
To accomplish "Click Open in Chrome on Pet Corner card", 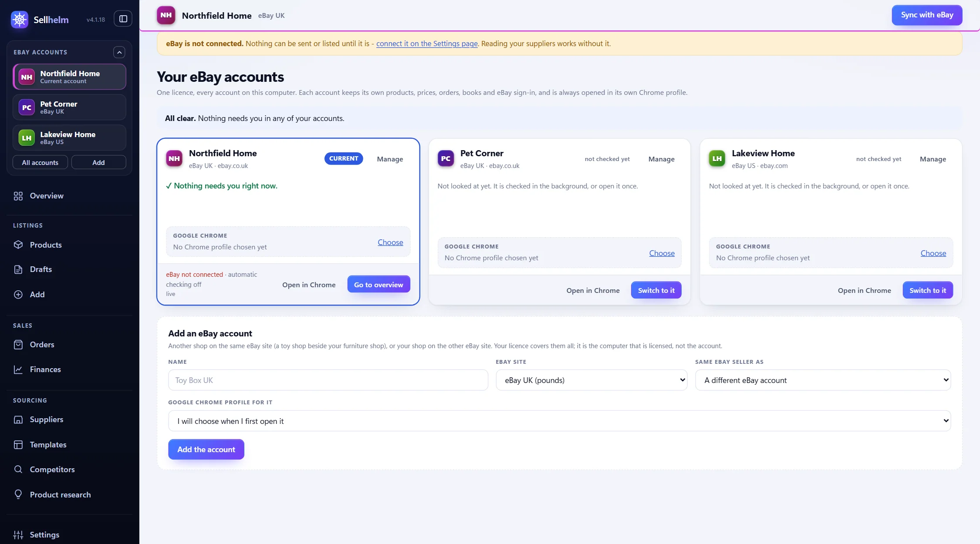I will [x=593, y=290].
